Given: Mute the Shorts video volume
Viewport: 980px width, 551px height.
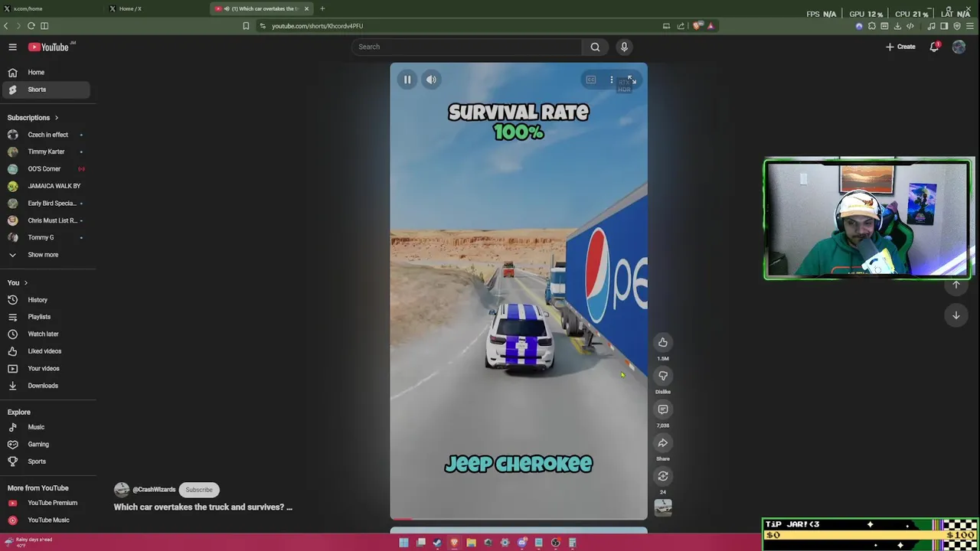Looking at the screenshot, I should (432, 80).
